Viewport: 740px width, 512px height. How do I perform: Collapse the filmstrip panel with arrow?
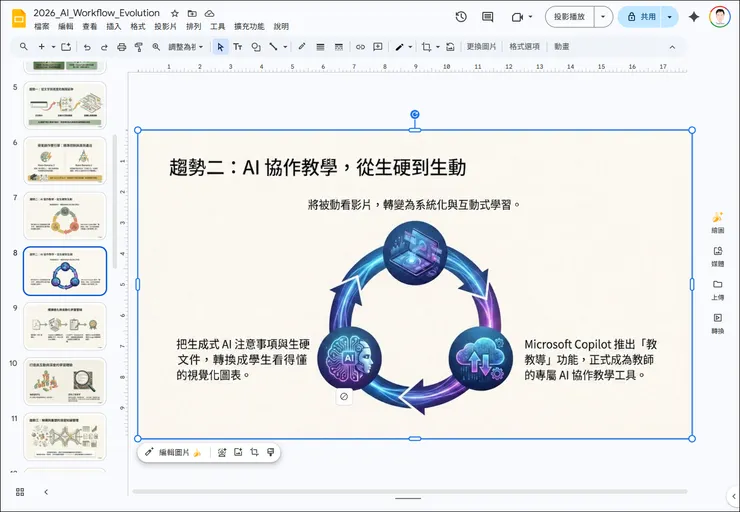46,492
